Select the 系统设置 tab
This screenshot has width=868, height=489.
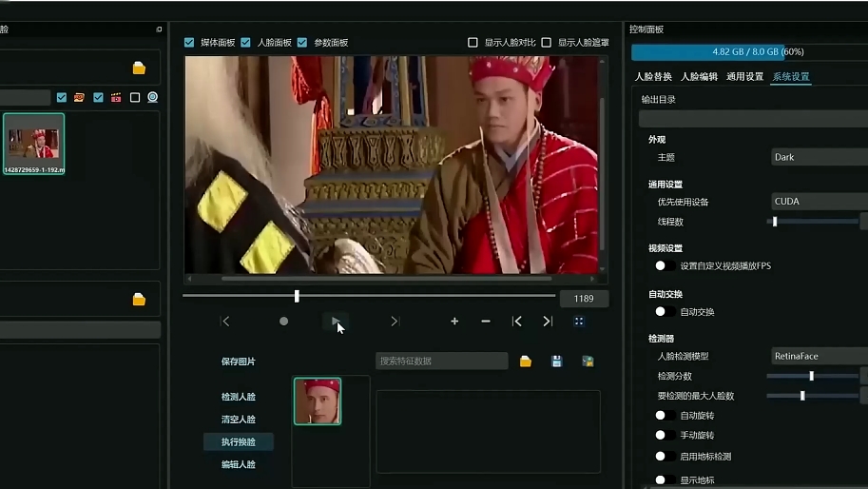(x=791, y=77)
